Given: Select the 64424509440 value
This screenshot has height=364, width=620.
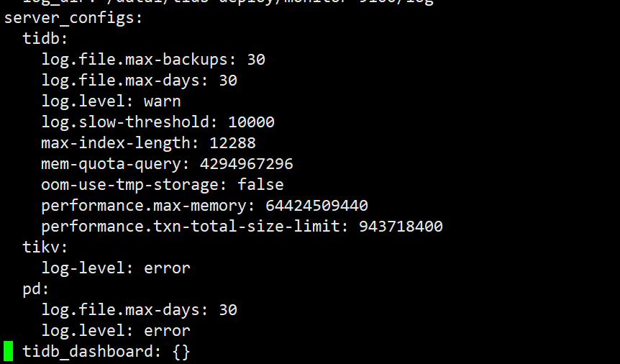Looking at the screenshot, I should [316, 206].
